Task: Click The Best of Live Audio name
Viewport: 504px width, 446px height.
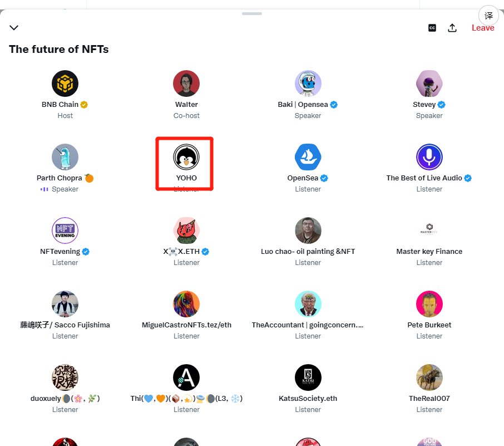Action: tap(424, 178)
